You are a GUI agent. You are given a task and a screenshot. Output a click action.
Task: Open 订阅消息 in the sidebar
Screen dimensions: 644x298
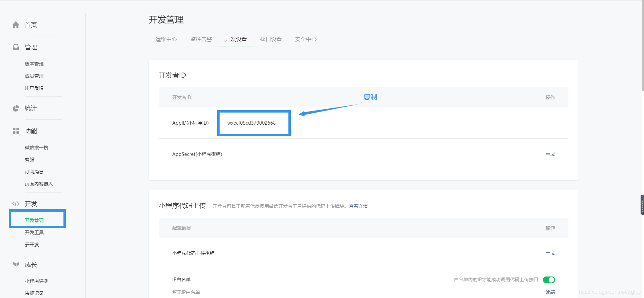tap(34, 172)
